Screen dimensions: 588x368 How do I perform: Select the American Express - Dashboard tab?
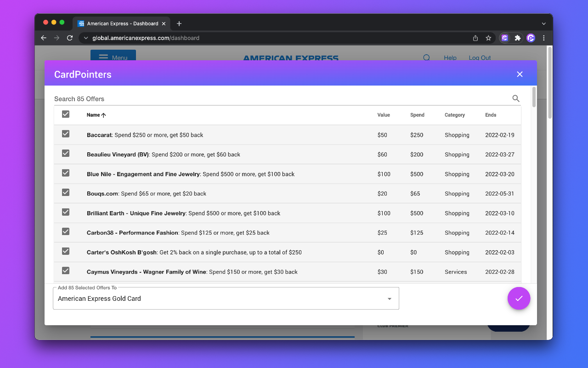click(x=121, y=23)
